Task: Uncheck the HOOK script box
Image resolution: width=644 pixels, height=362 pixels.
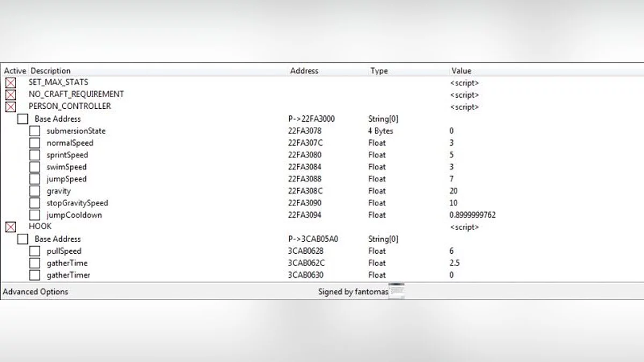Action: [10, 227]
